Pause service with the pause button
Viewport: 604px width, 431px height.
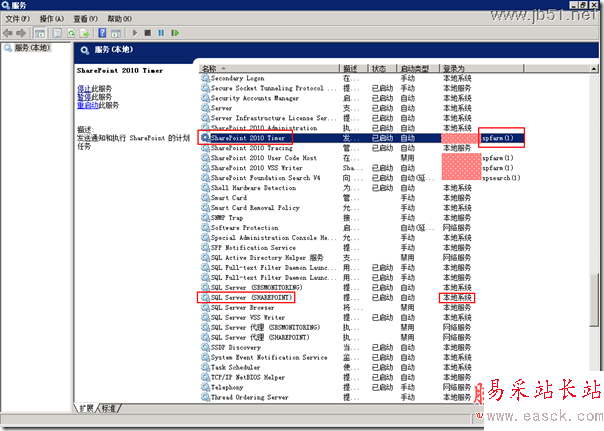coord(161,33)
